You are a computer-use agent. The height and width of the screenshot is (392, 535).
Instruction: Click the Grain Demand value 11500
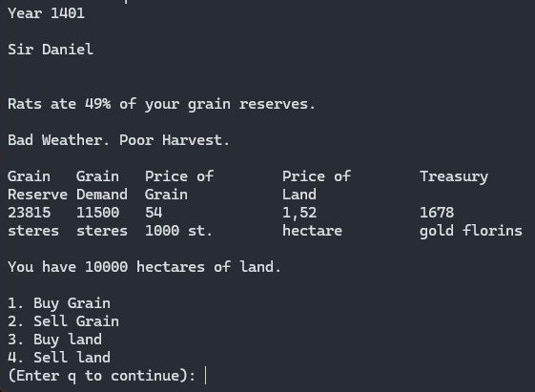(x=98, y=213)
